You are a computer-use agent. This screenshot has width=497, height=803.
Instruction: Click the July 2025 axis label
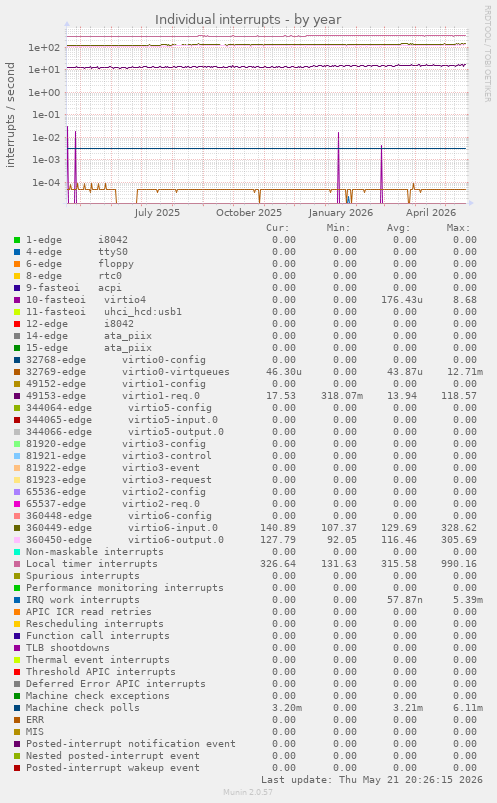157,213
